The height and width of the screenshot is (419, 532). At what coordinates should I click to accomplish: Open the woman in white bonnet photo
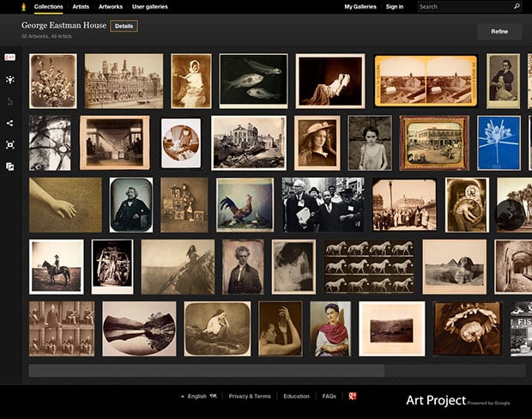coord(191,82)
